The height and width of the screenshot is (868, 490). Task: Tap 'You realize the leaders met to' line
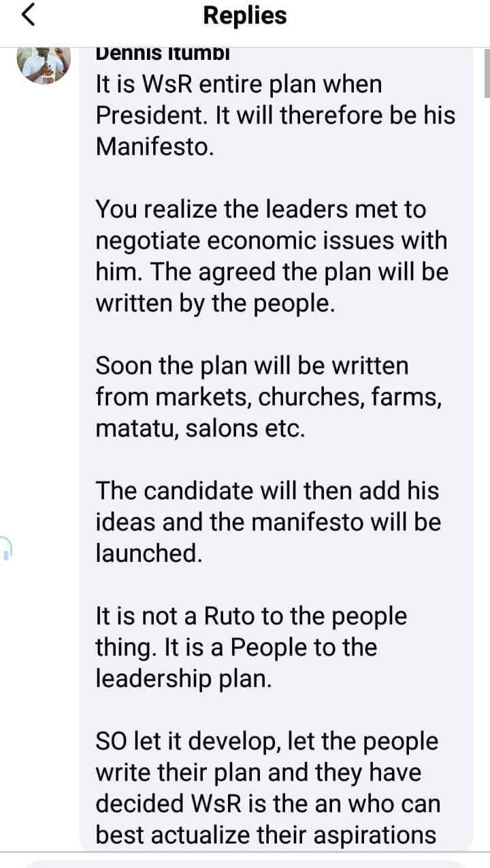(x=261, y=209)
